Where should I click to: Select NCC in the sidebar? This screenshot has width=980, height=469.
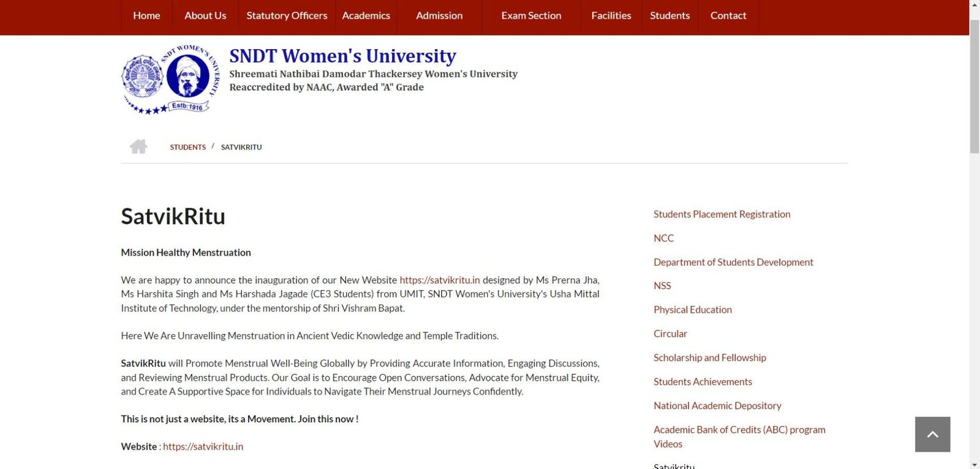click(x=663, y=238)
